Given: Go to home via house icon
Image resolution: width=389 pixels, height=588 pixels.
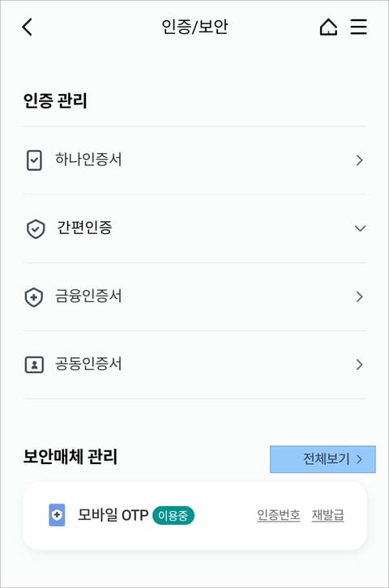Looking at the screenshot, I should 328,27.
